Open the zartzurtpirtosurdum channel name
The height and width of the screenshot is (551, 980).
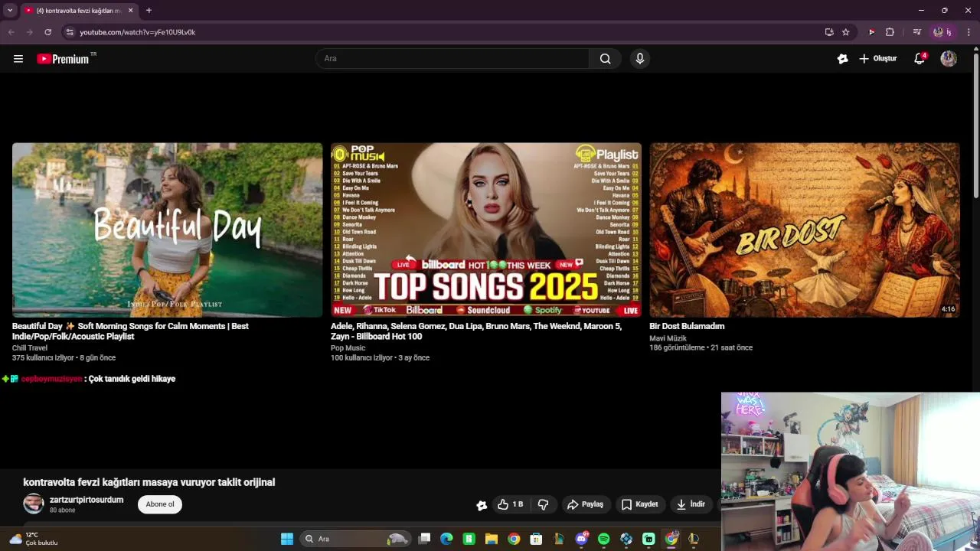click(x=87, y=500)
